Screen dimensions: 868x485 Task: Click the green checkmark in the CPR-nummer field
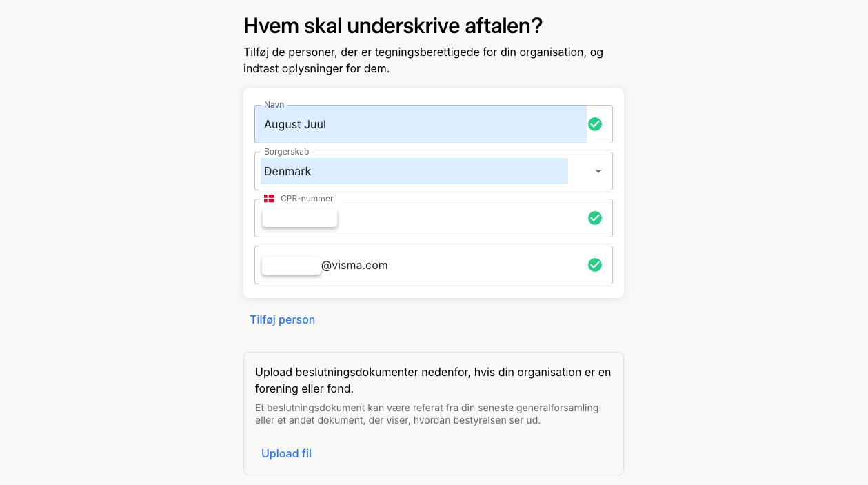click(595, 218)
